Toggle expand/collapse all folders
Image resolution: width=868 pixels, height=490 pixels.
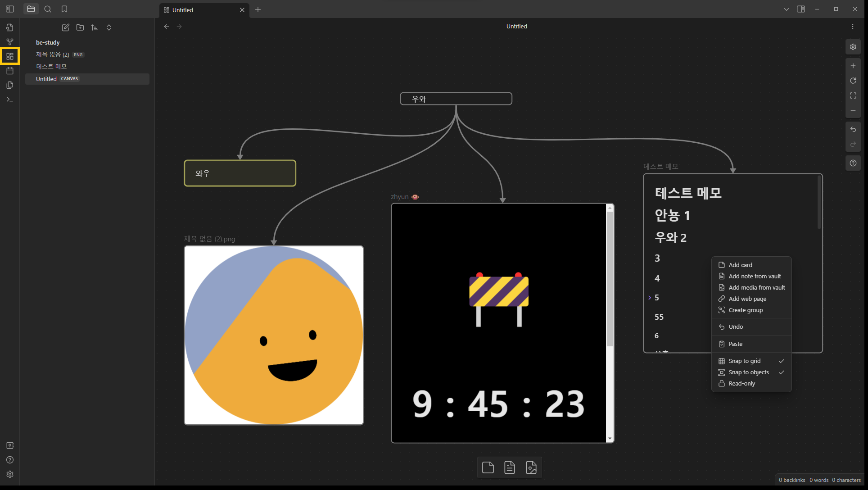click(109, 27)
